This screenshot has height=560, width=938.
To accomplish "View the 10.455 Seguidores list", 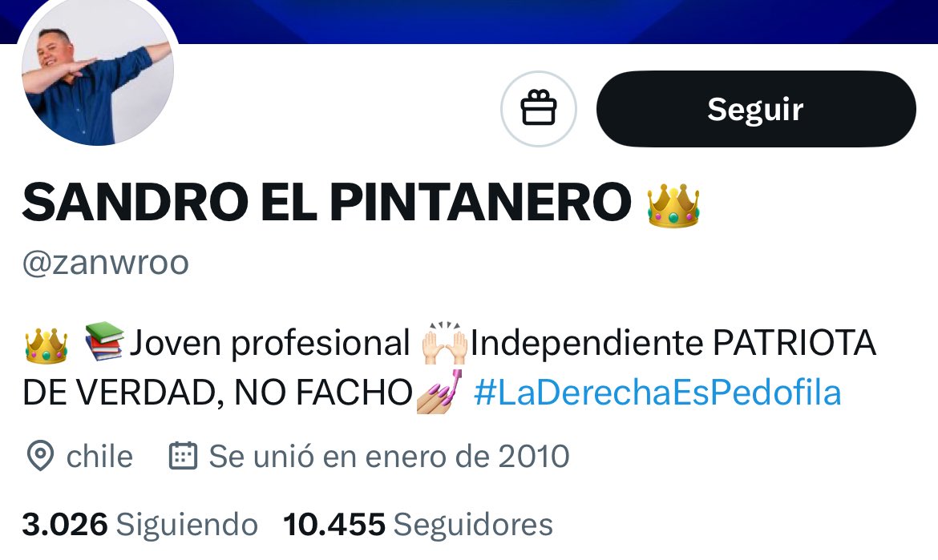I will tap(418, 524).
